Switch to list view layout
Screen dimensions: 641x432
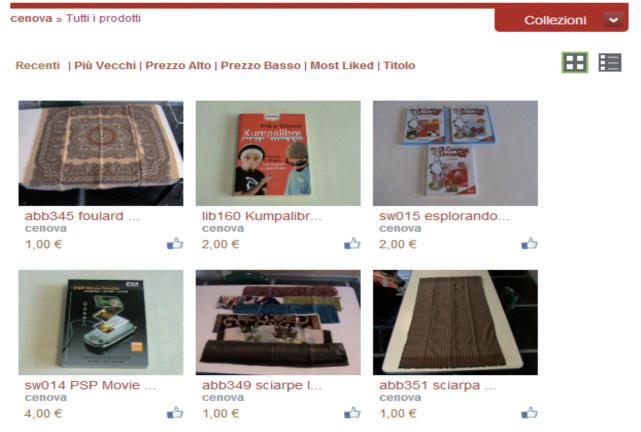coord(610,63)
